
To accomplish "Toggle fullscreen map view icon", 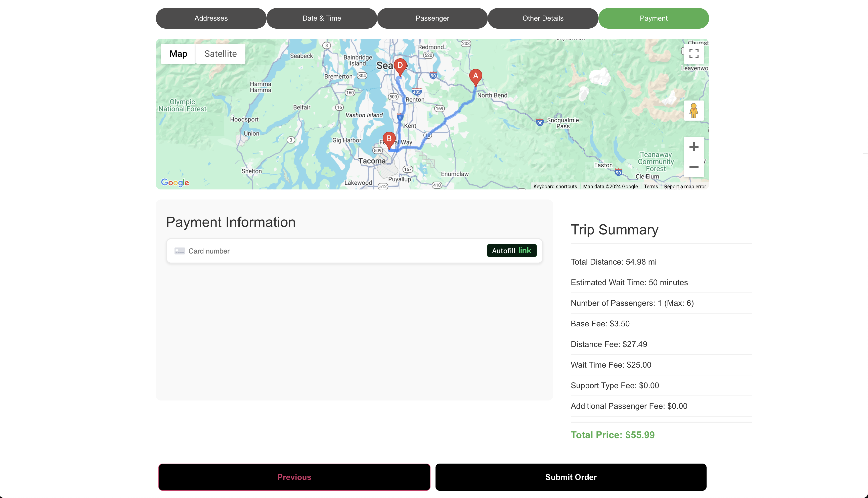I will tap(694, 54).
